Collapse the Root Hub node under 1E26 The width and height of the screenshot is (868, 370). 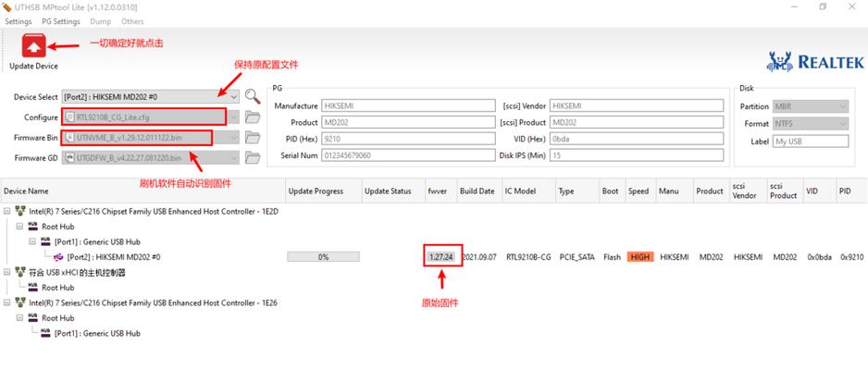coord(20,318)
